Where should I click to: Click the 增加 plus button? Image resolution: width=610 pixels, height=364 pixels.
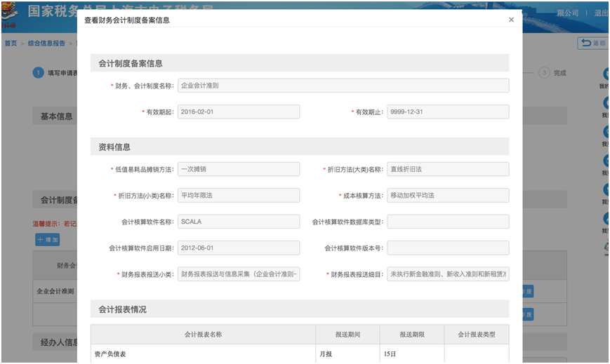[x=48, y=240]
